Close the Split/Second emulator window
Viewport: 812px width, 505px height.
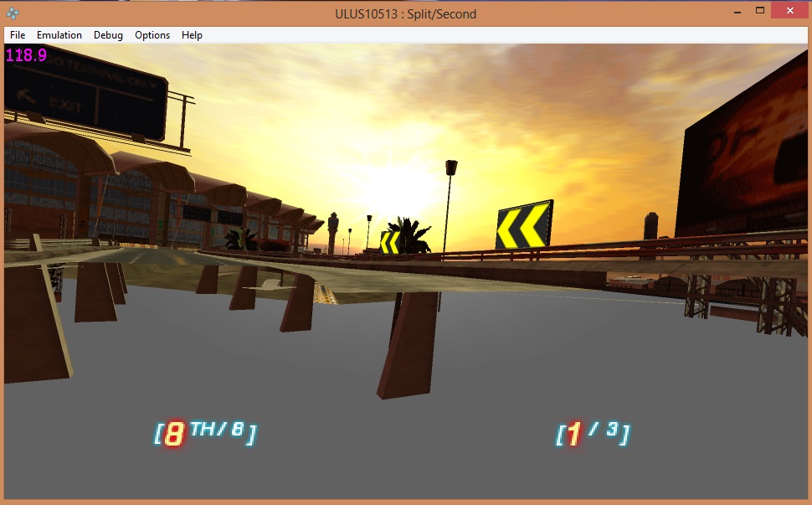pyautogui.click(x=789, y=12)
